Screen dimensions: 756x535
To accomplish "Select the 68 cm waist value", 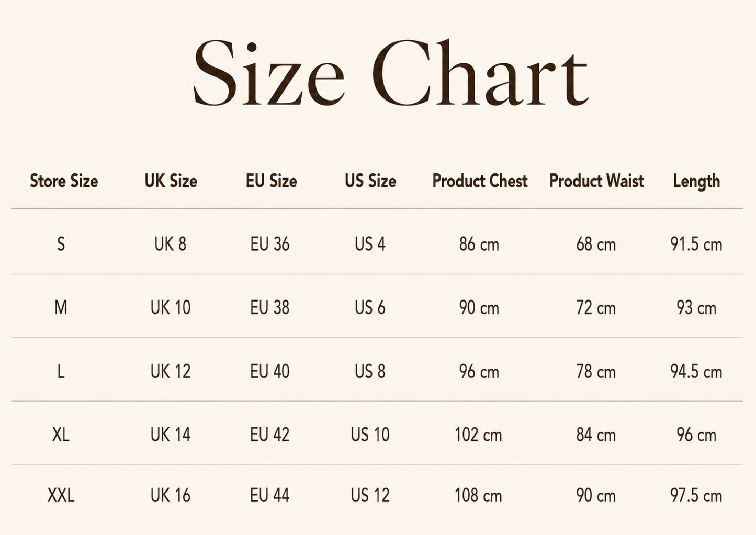I will pos(596,244).
